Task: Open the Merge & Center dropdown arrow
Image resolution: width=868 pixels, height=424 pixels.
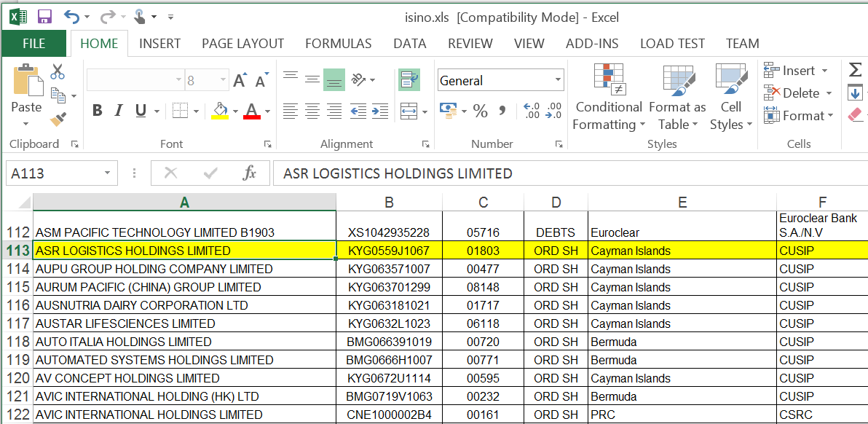Action: (x=425, y=111)
